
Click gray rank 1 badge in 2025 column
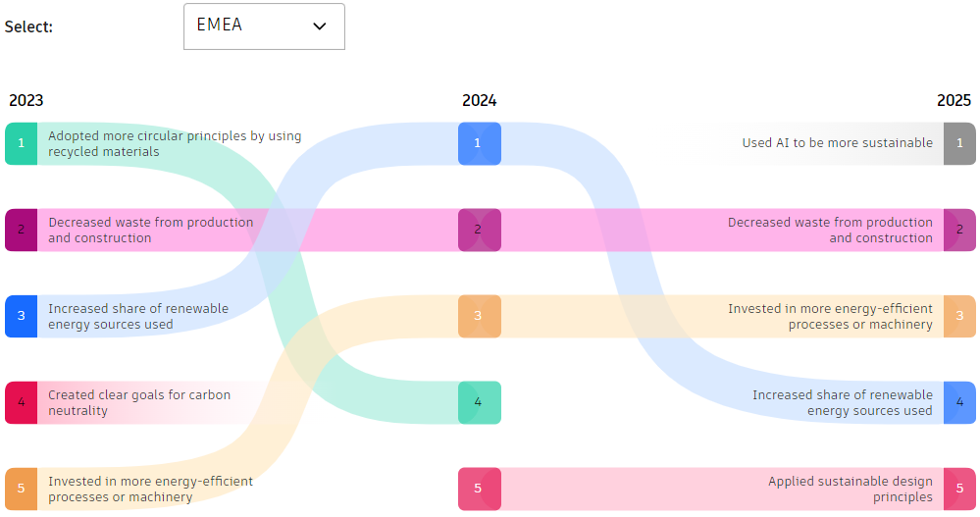(x=959, y=143)
